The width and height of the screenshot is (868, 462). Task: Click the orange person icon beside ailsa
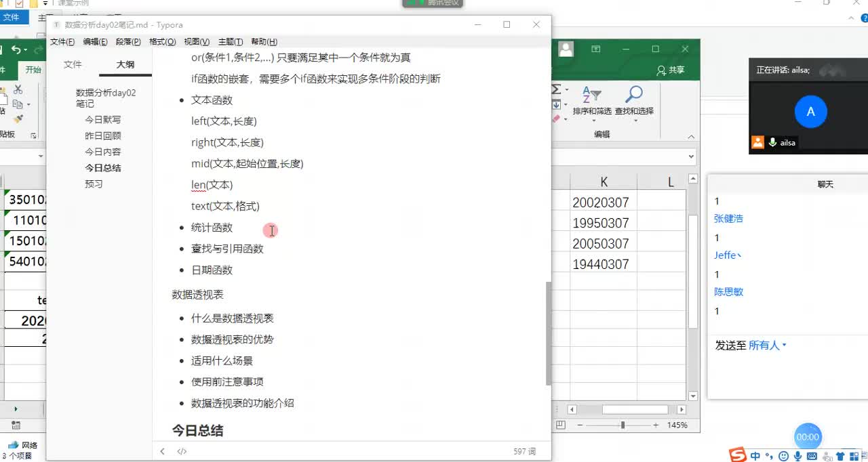coord(757,142)
